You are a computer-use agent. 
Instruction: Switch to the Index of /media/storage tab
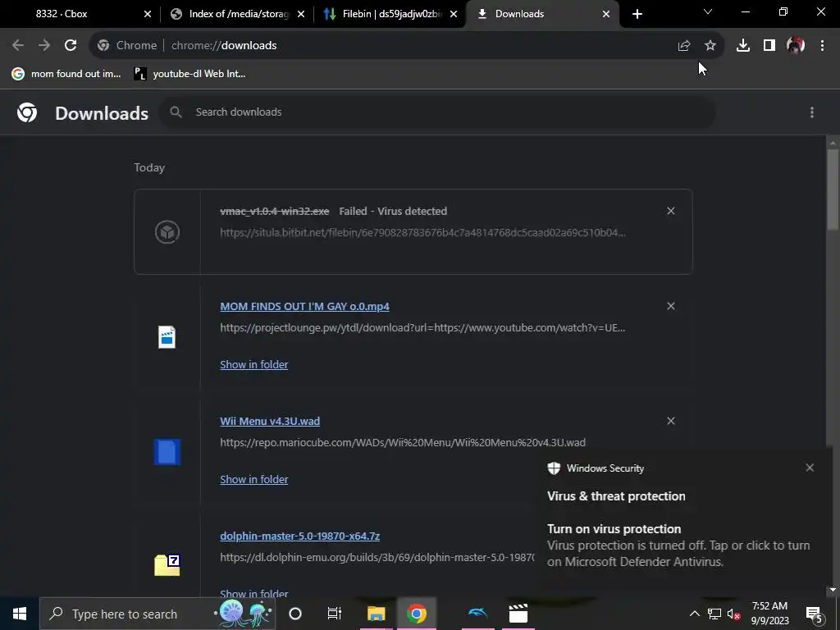(x=239, y=14)
